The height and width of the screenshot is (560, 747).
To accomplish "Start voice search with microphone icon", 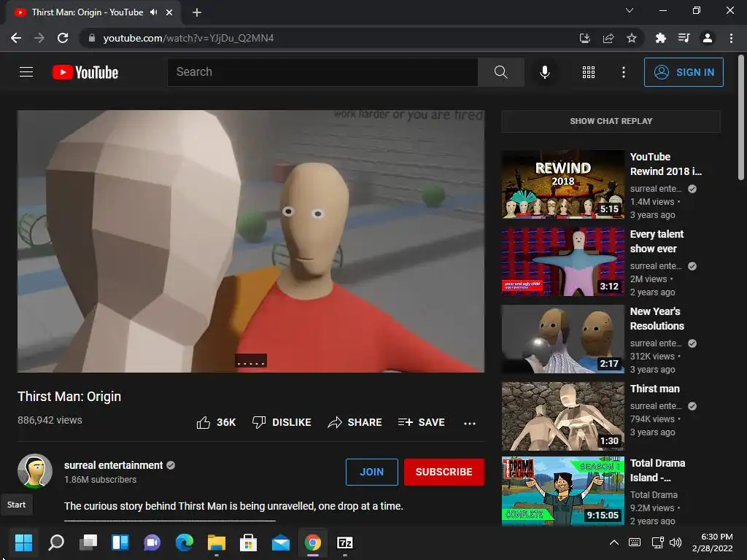I will coord(545,72).
